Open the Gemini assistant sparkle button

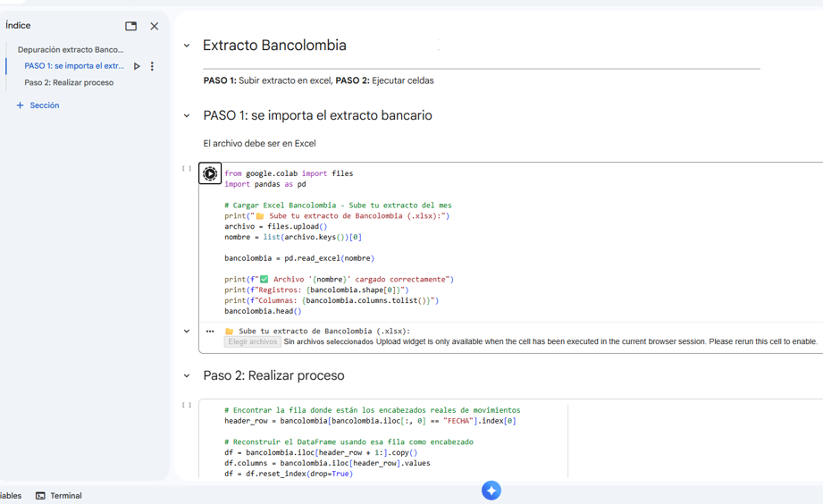pyautogui.click(x=491, y=491)
